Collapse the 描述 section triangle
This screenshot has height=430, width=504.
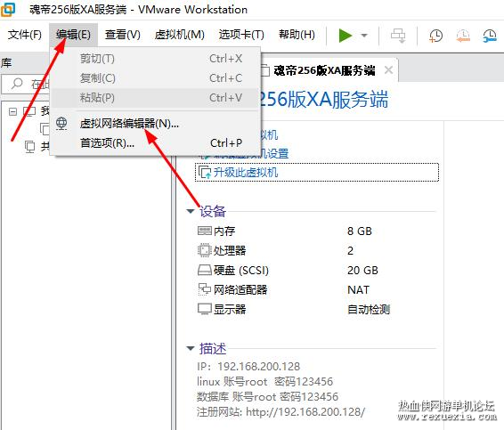(x=191, y=348)
